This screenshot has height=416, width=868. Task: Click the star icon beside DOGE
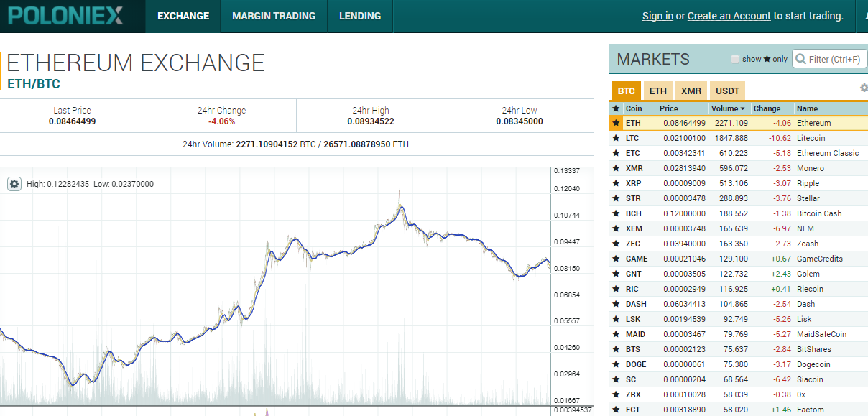[616, 364]
